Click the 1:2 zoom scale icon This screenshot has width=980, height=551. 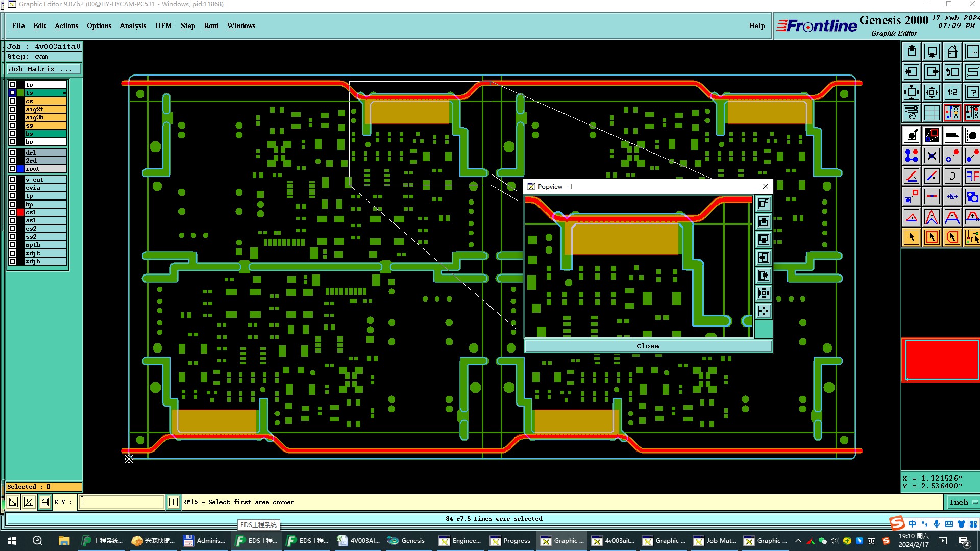click(952, 93)
